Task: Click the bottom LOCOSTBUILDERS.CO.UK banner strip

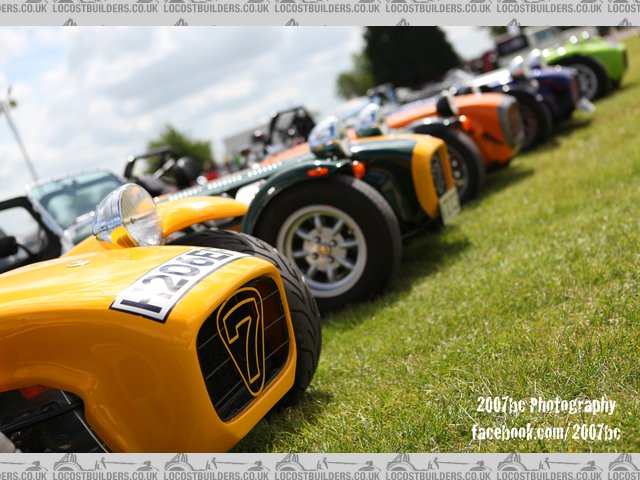Action: 320,466
